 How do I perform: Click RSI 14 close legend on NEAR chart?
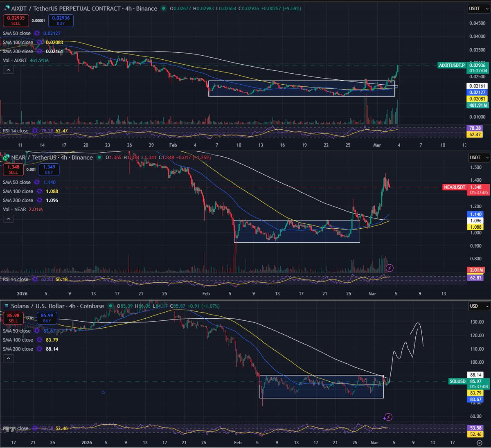coord(16,279)
